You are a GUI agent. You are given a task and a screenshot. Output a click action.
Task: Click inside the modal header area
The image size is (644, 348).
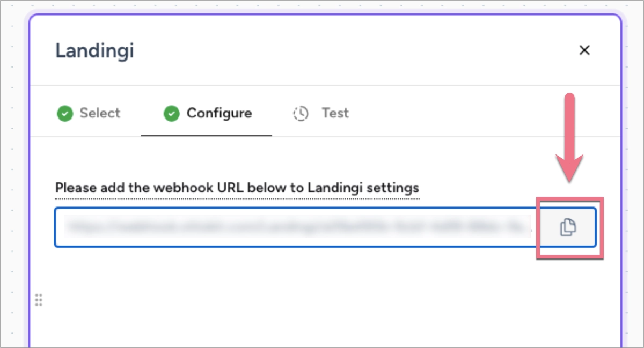pos(322,50)
